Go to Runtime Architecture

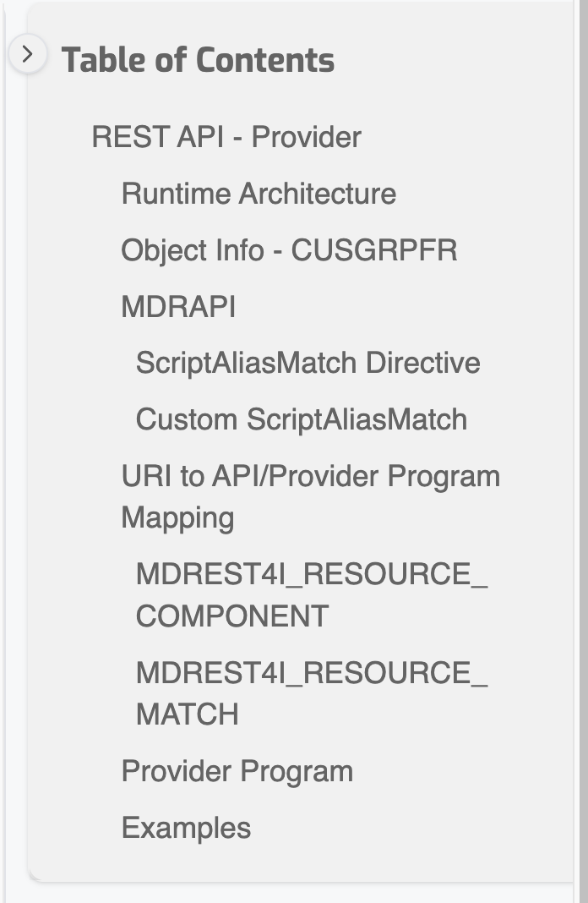(259, 194)
